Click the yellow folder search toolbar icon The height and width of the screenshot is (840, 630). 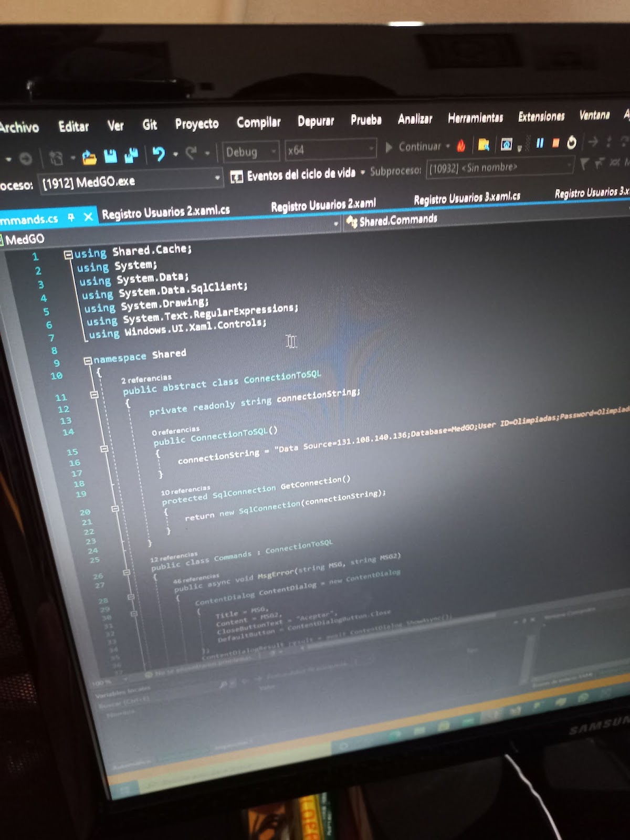pyautogui.click(x=484, y=144)
